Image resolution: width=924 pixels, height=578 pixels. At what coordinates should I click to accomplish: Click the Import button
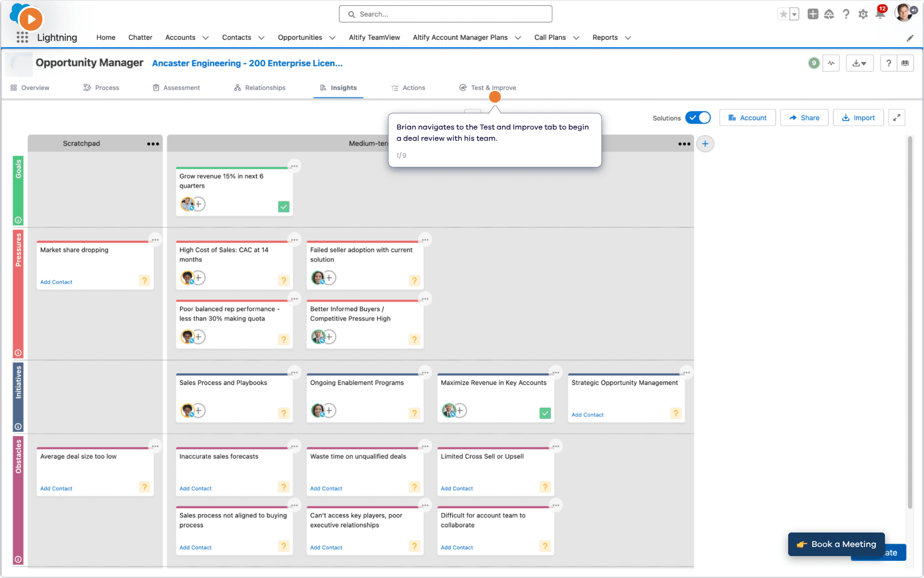(858, 118)
